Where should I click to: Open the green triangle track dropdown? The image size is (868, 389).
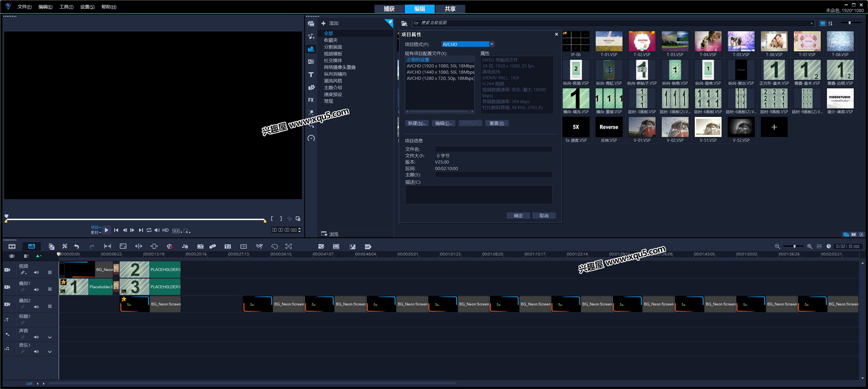[38, 256]
